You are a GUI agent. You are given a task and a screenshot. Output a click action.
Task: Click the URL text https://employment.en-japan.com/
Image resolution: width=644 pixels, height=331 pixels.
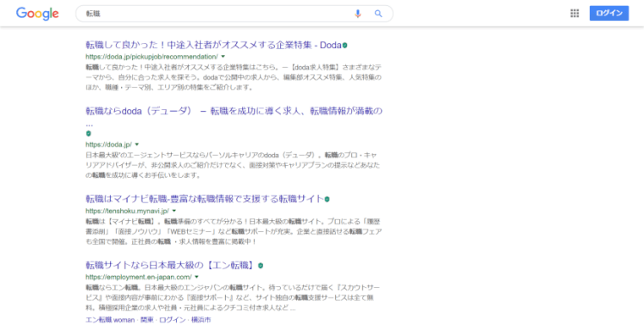(138, 277)
